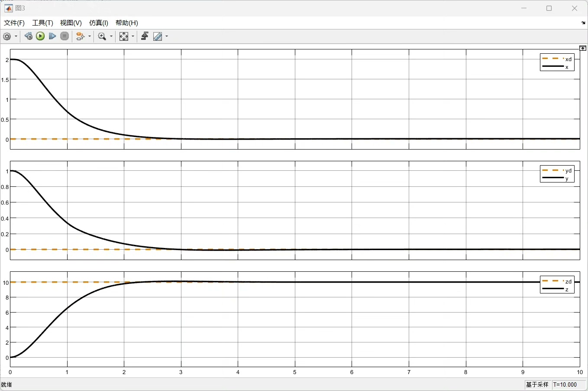Screen dimensions: 588x391
Task: Click the Step Back button
Action: [x=29, y=36]
